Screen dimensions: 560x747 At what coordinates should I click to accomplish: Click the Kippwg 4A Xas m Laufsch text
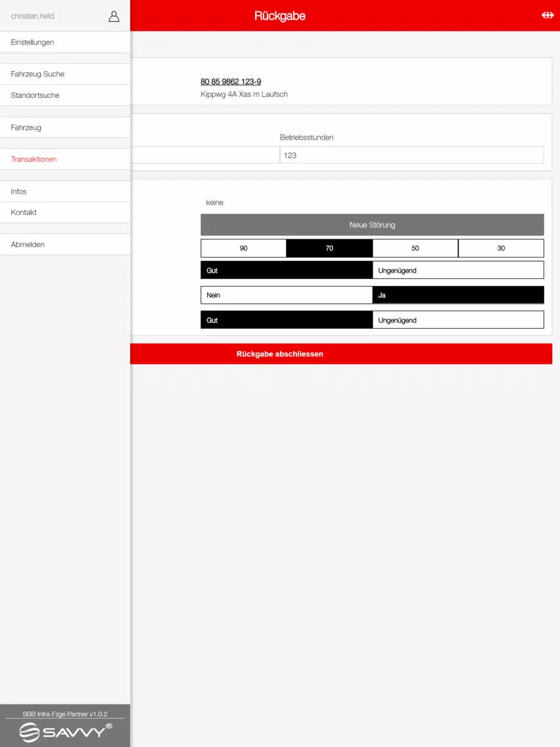point(244,94)
